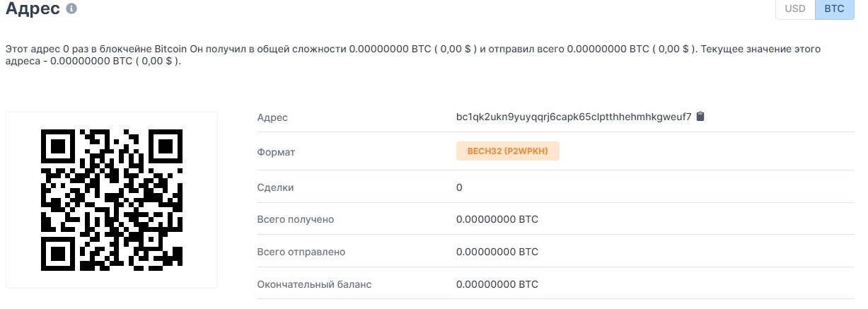Switch currency display to USD
The image size is (868, 309).
tap(795, 9)
